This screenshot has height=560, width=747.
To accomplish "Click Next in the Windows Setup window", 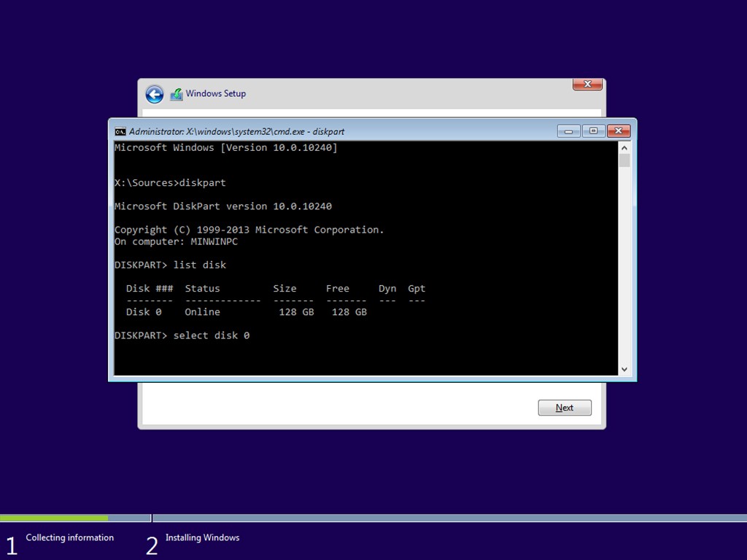I will (565, 408).
